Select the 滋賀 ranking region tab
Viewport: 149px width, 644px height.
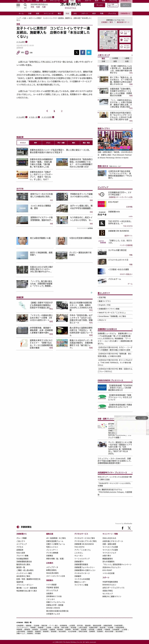115,61
